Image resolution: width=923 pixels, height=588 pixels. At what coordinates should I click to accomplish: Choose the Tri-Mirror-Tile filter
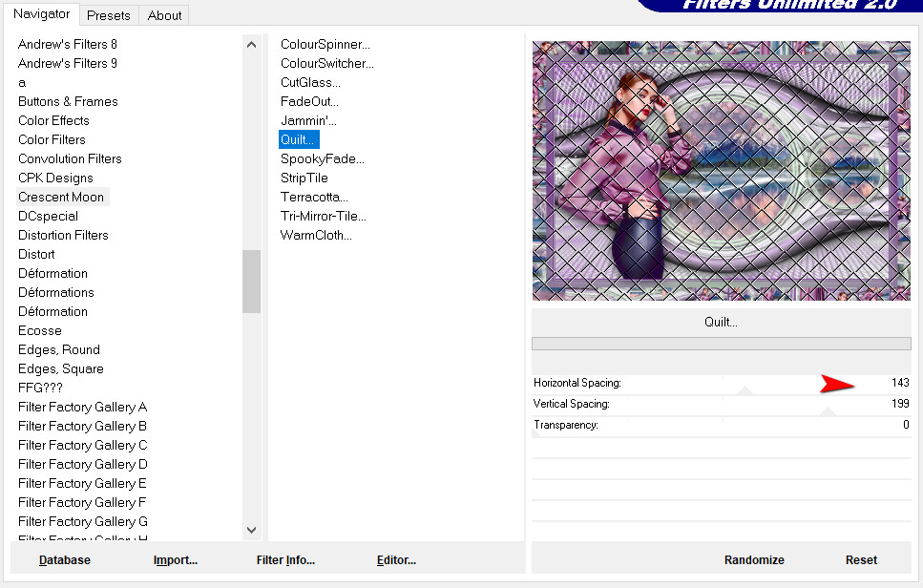click(323, 216)
